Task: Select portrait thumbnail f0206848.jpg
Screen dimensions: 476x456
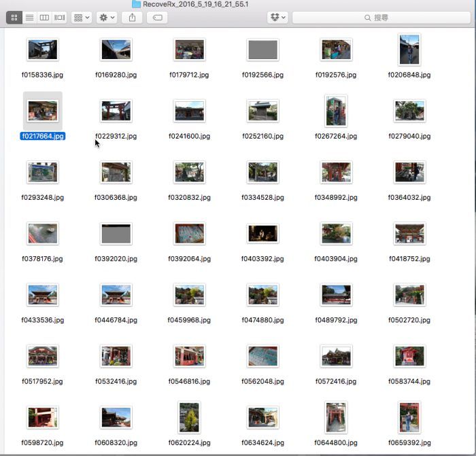Action: click(409, 50)
